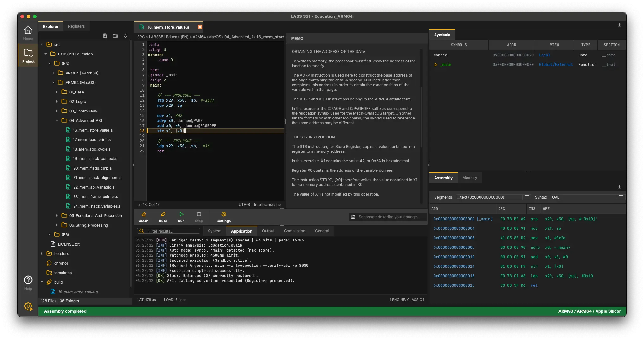Select the Symbols tab
Image resolution: width=644 pixels, height=340 pixels.
coord(442,35)
